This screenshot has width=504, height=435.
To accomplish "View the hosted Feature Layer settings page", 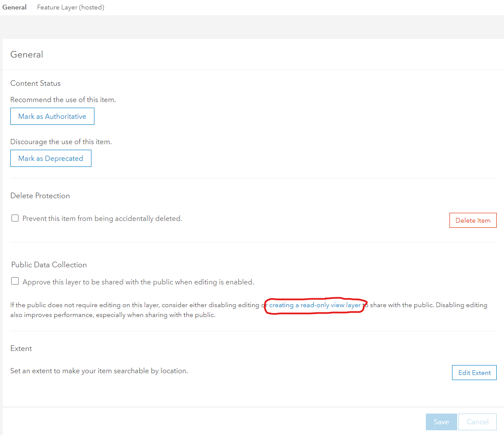I will click(70, 7).
